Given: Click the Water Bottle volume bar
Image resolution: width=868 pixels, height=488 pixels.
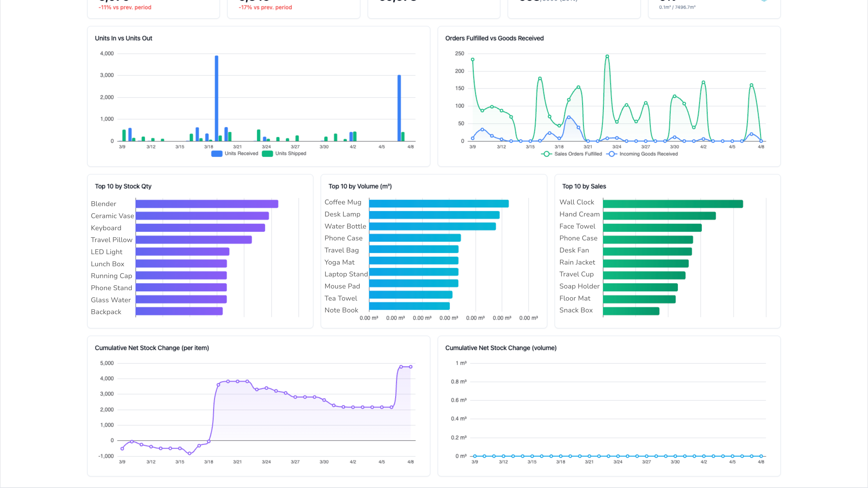Looking at the screenshot, I should point(433,226).
